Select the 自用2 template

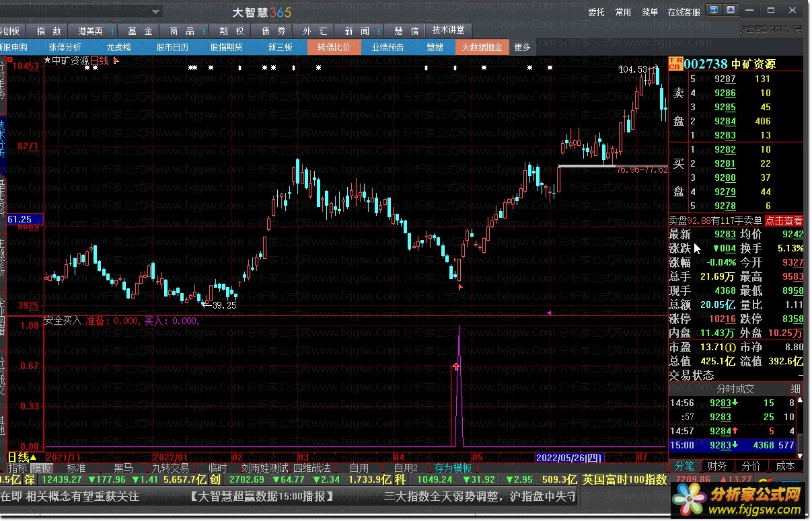(406, 468)
